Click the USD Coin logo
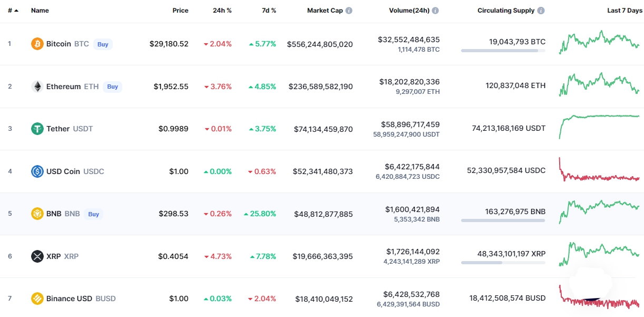 click(x=37, y=171)
